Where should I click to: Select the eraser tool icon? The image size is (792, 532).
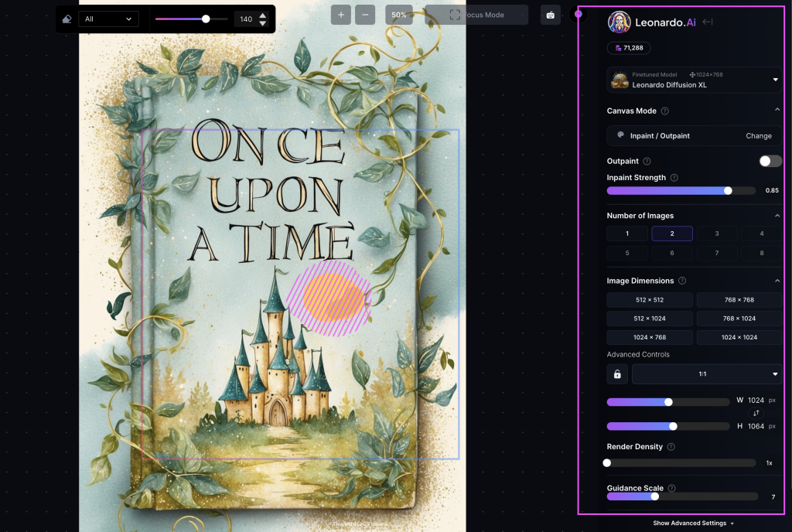67,19
